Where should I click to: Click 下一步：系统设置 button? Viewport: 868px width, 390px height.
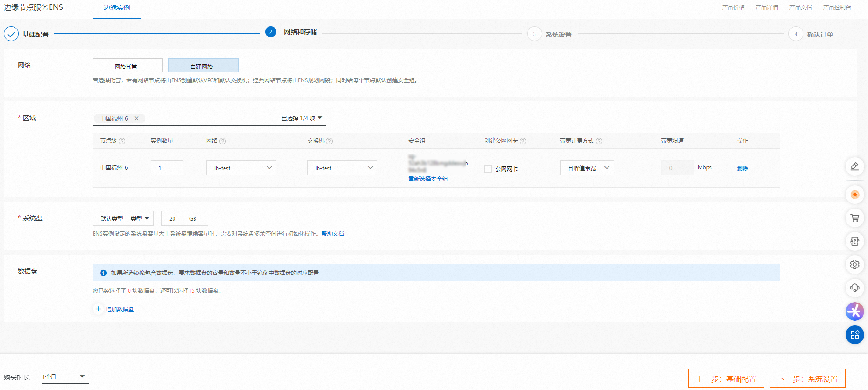pyautogui.click(x=808, y=378)
